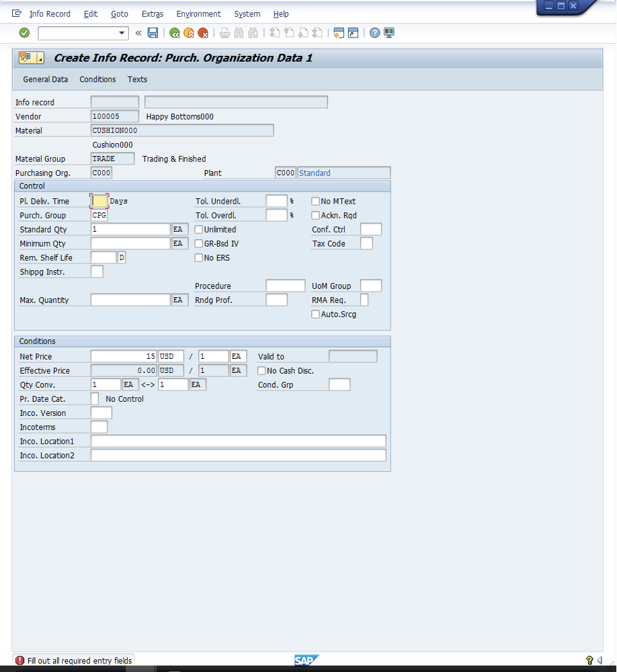The image size is (617, 672).
Task: Open the Info Record menu
Action: [x=50, y=13]
